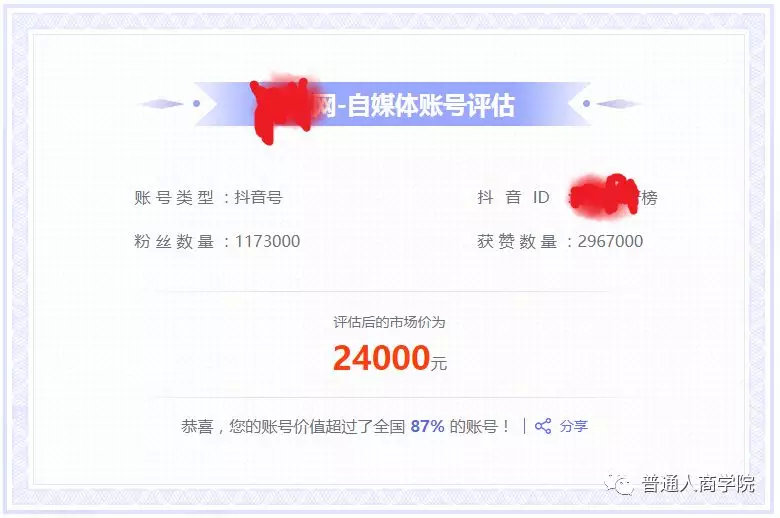
Task: Click the left round dot on the banner
Action: (x=196, y=104)
